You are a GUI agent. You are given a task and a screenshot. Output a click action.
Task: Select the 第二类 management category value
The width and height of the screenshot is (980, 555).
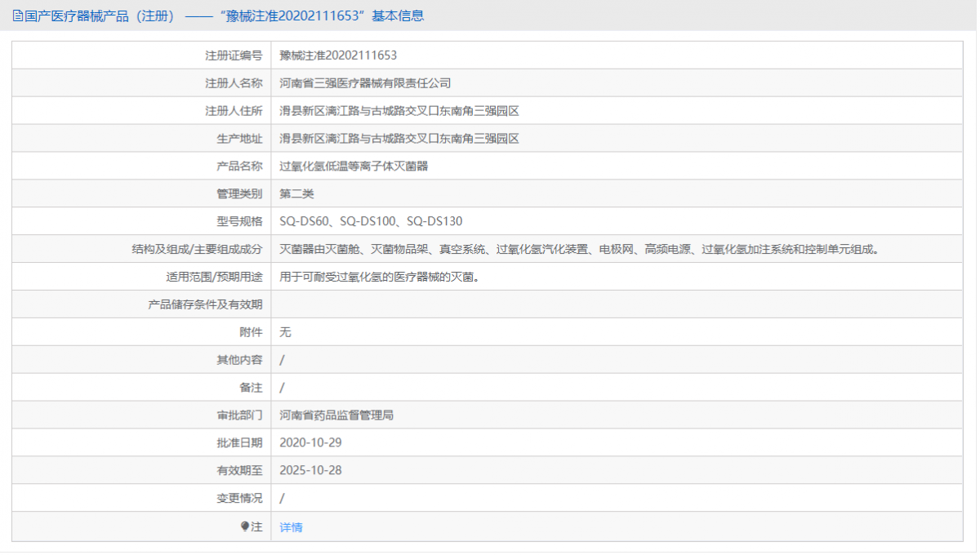tap(296, 194)
